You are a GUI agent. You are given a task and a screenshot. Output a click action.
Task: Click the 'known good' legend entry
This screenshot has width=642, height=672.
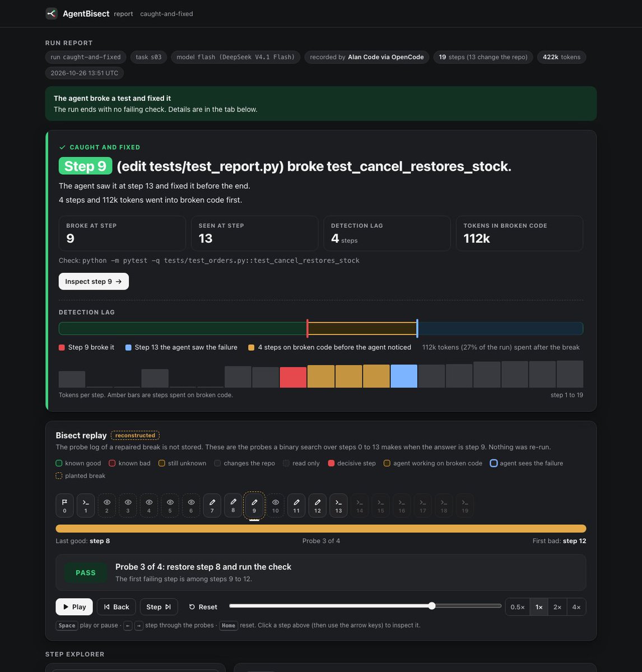pyautogui.click(x=78, y=463)
